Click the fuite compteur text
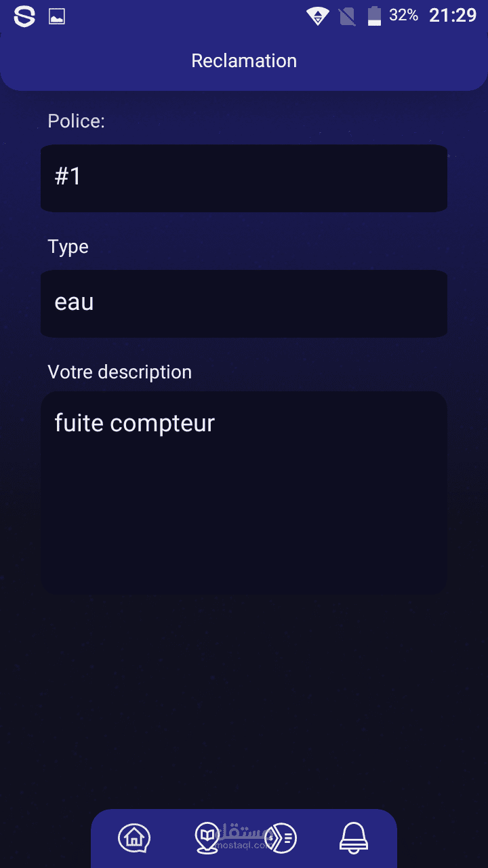The image size is (488, 868). (134, 423)
